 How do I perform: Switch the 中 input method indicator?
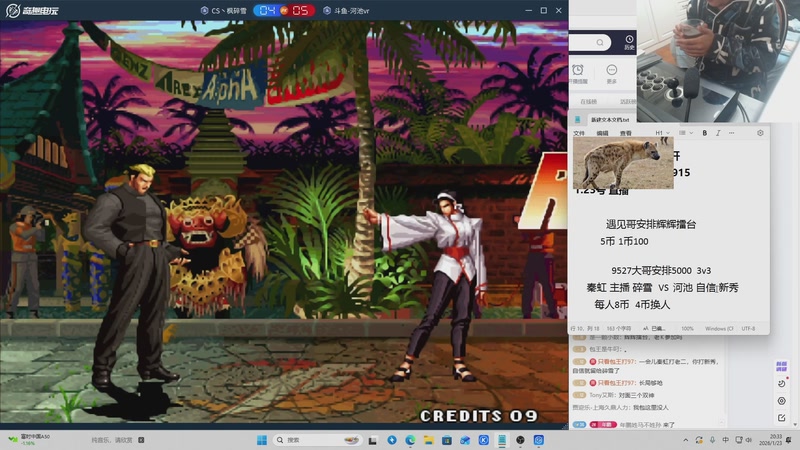pyautogui.click(x=726, y=440)
